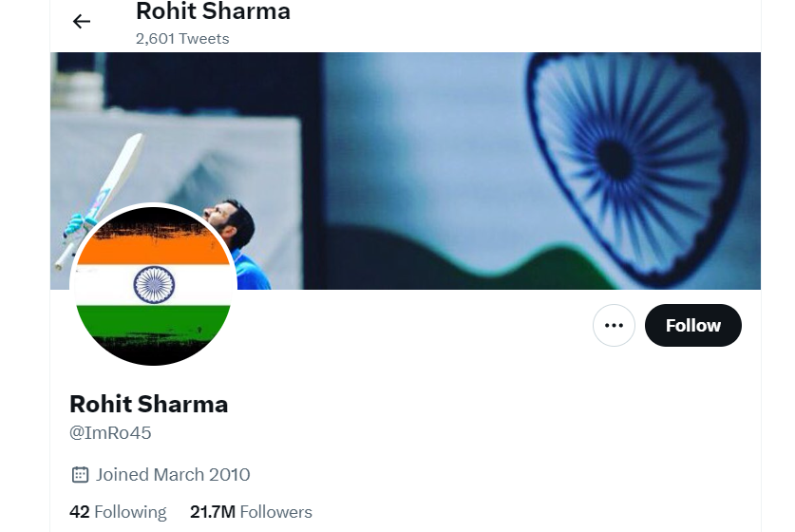Click the Joined March 2010 text

(x=173, y=475)
